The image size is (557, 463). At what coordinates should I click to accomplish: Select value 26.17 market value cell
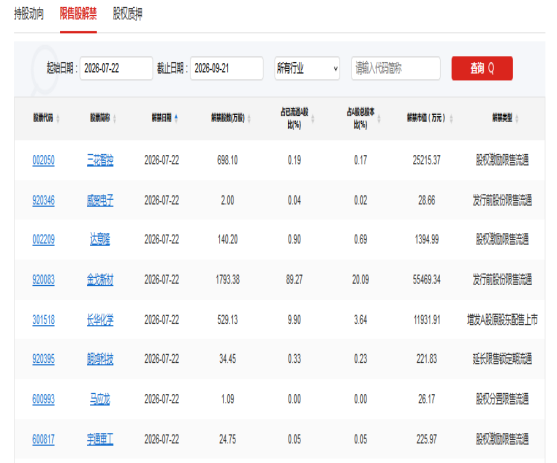point(427,399)
